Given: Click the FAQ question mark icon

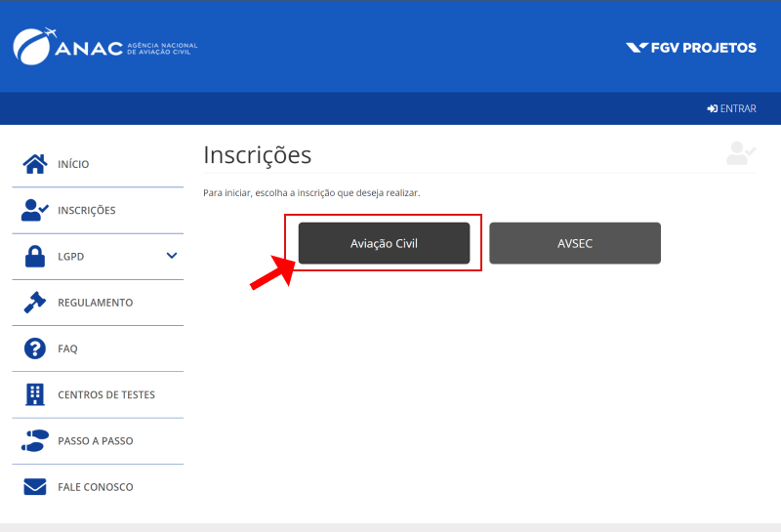Looking at the screenshot, I should pyautogui.click(x=35, y=348).
